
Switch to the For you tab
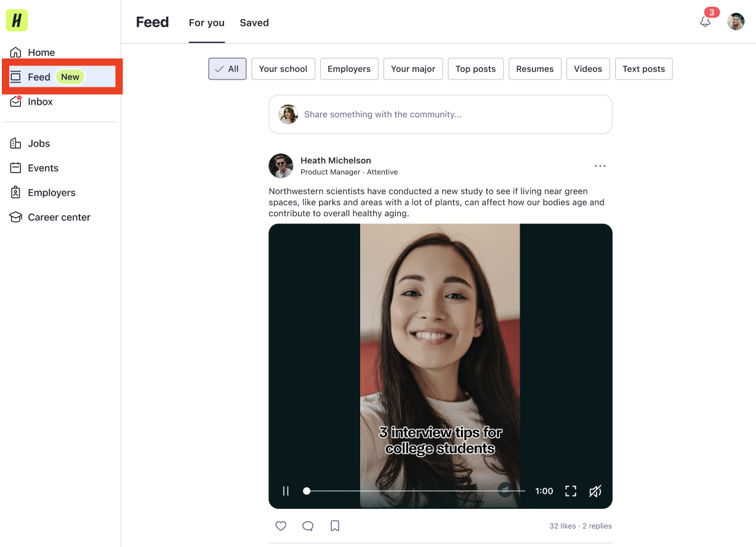[x=207, y=23]
